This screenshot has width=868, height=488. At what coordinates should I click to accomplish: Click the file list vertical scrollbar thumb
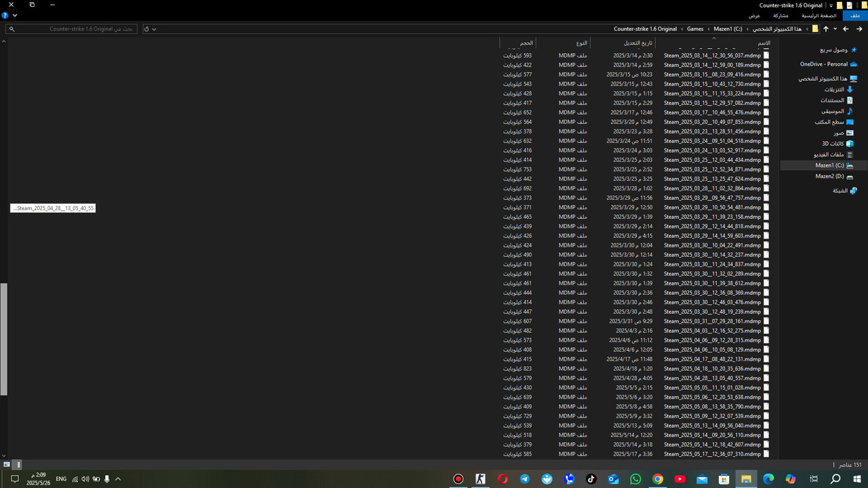(3, 339)
